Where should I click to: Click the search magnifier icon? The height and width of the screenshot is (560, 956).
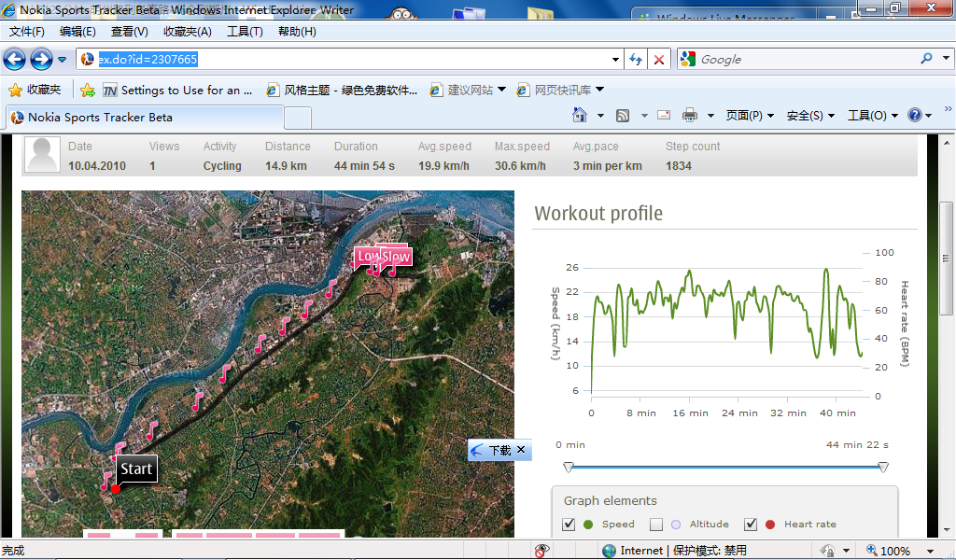click(x=927, y=59)
